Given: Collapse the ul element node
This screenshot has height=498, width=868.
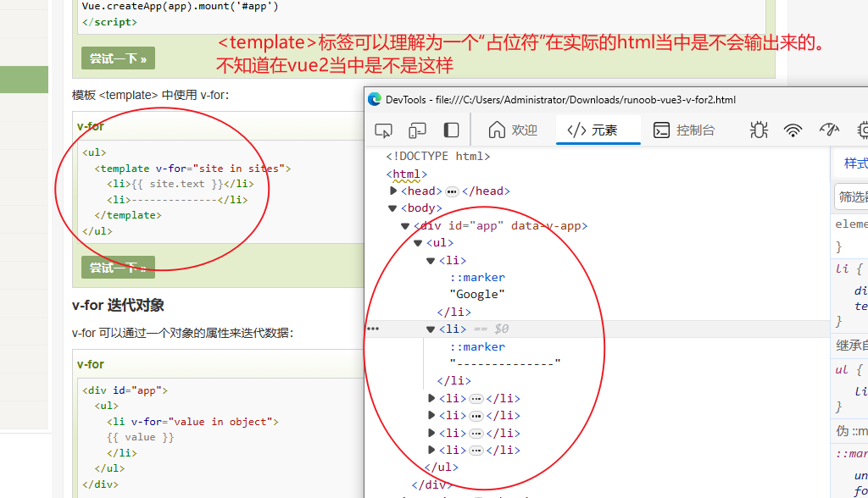Looking at the screenshot, I should coord(418,243).
